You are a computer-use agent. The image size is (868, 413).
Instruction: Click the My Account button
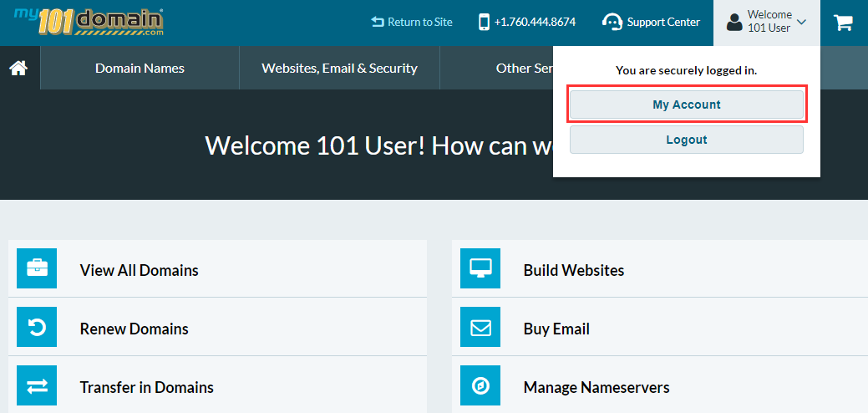pos(686,105)
